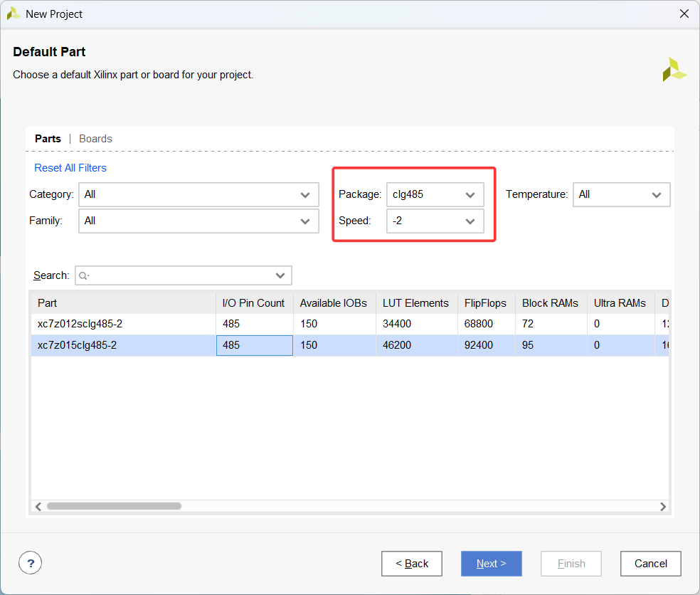
Task: Select the Parts tab
Action: 48,139
